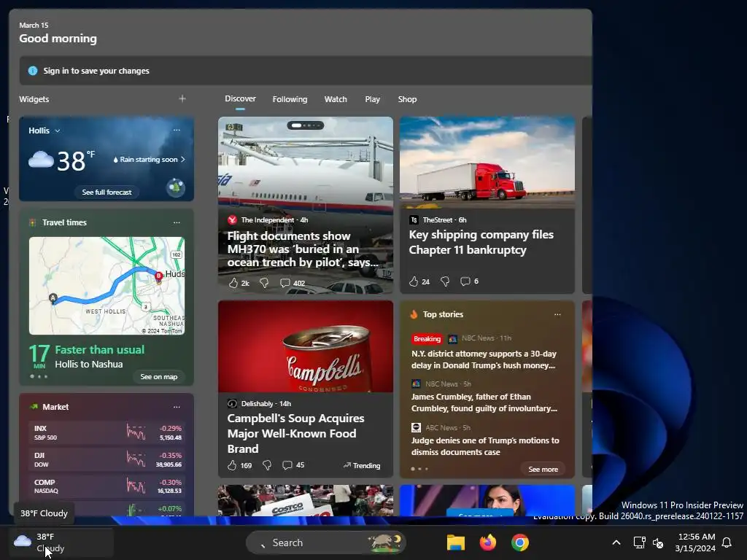Dislike the shipping company bankruptcy article

pos(445,281)
